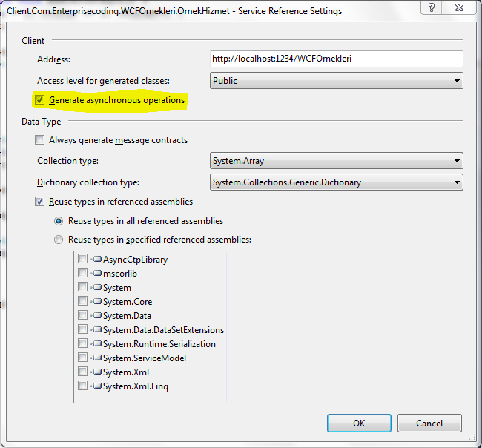Click the System list entry text
The width and height of the screenshot is (482, 448).
(x=117, y=288)
